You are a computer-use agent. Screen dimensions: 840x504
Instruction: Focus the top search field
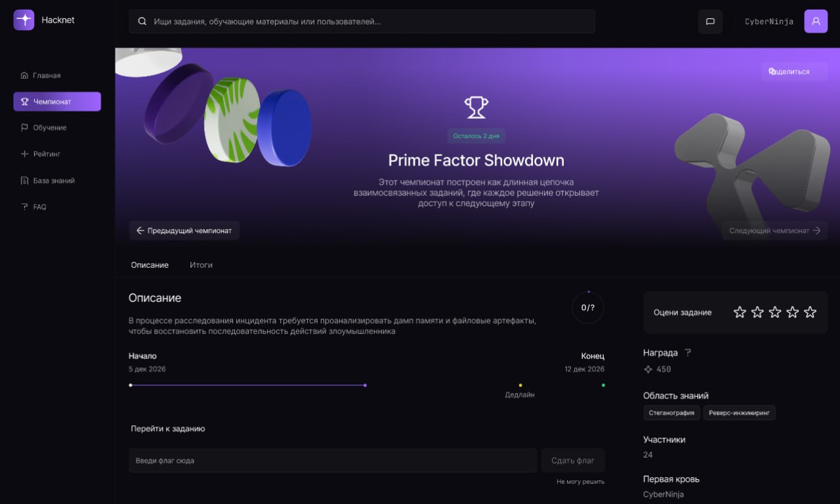pos(362,21)
